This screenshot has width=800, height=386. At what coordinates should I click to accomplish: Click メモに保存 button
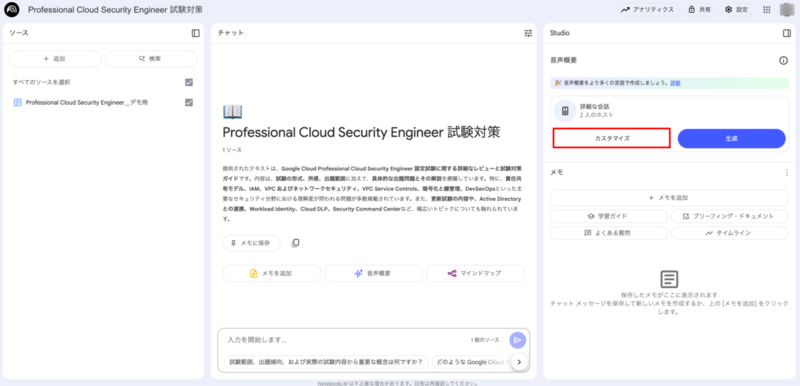tap(252, 243)
